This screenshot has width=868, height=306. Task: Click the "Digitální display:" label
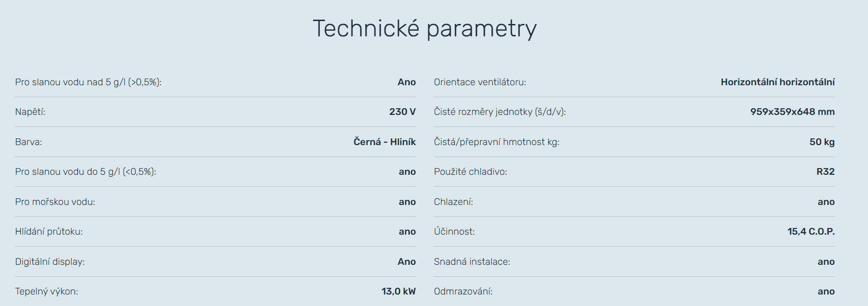(x=50, y=262)
